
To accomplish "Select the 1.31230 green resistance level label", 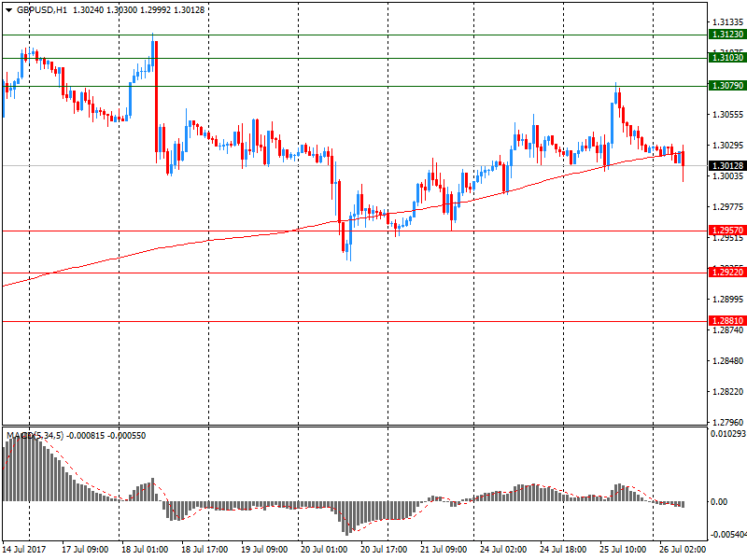I will pyautogui.click(x=727, y=35).
